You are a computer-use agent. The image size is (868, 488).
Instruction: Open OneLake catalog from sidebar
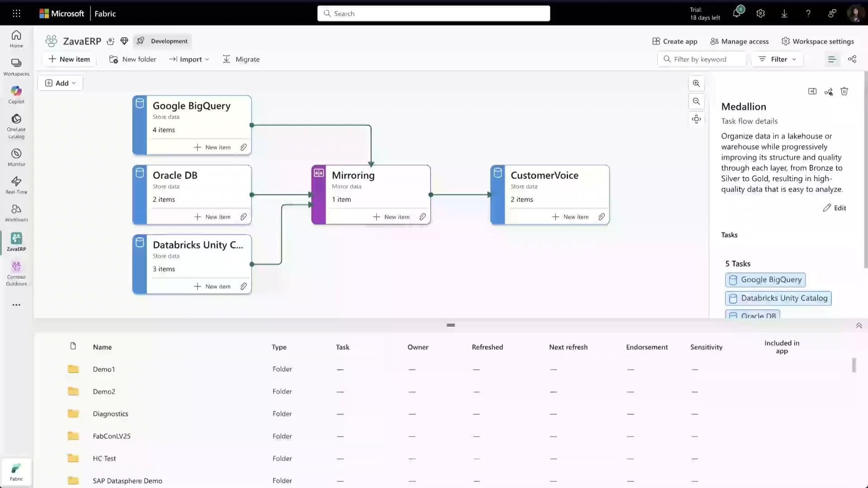16,126
